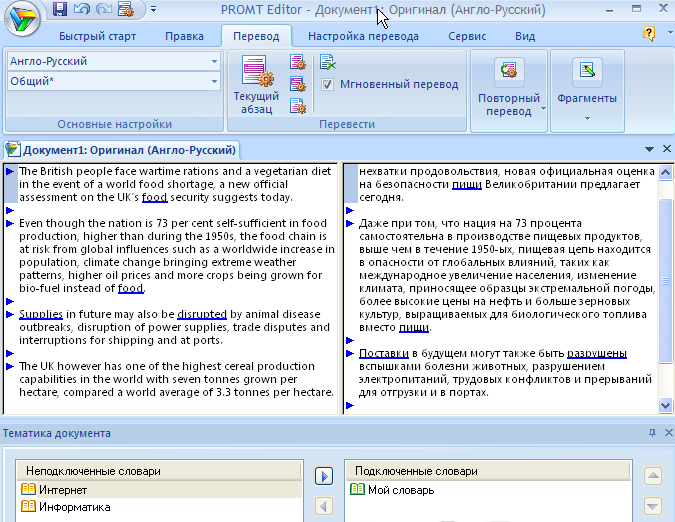Pin the Тематика документа panel
Viewport: 675px width, 522px height.
(652, 432)
